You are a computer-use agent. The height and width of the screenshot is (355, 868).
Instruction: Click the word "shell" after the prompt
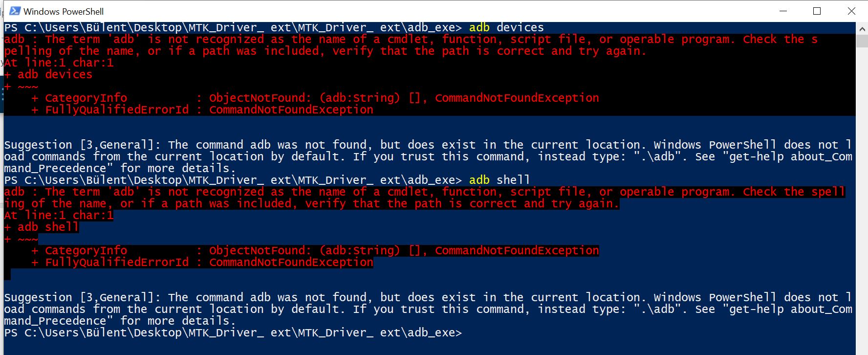click(513, 180)
